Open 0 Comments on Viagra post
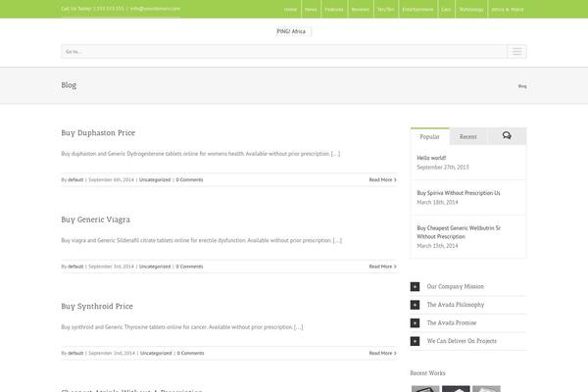Image resolution: width=588 pixels, height=392 pixels. point(189,267)
